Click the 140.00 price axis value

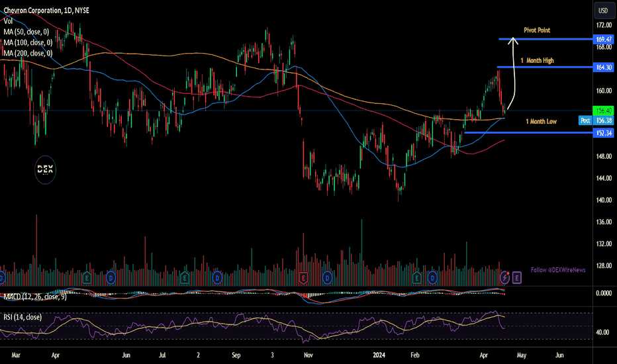point(604,200)
